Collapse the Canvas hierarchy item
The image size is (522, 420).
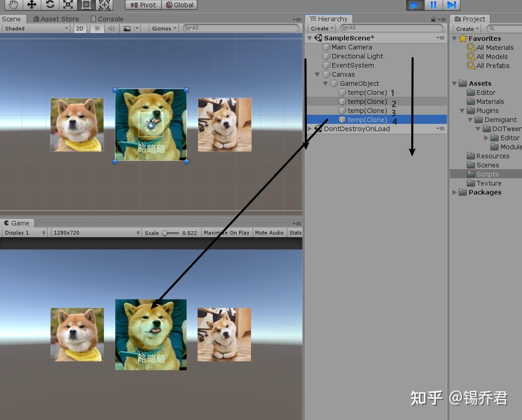click(316, 74)
